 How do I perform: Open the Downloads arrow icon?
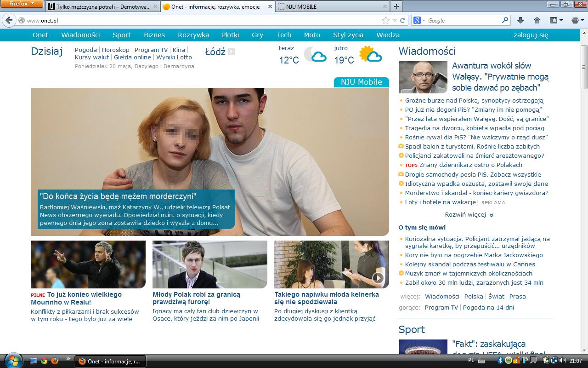[x=520, y=20]
